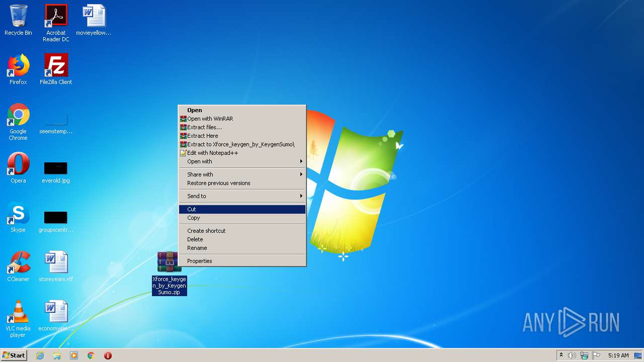Select Create shortcut in the context menu

click(x=242, y=231)
